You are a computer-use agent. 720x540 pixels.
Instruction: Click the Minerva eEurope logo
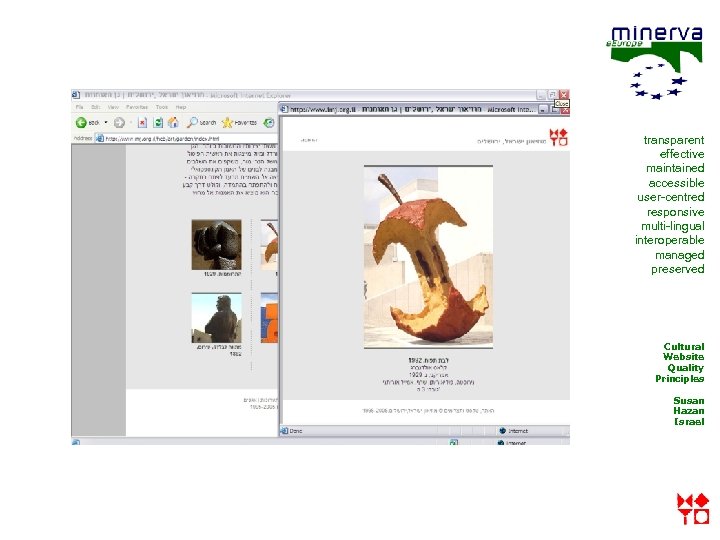pyautogui.click(x=655, y=62)
